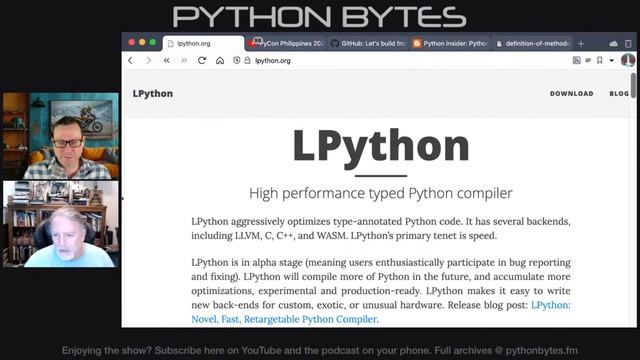Go back with the browser back arrow
The image size is (640, 360).
[x=130, y=60]
